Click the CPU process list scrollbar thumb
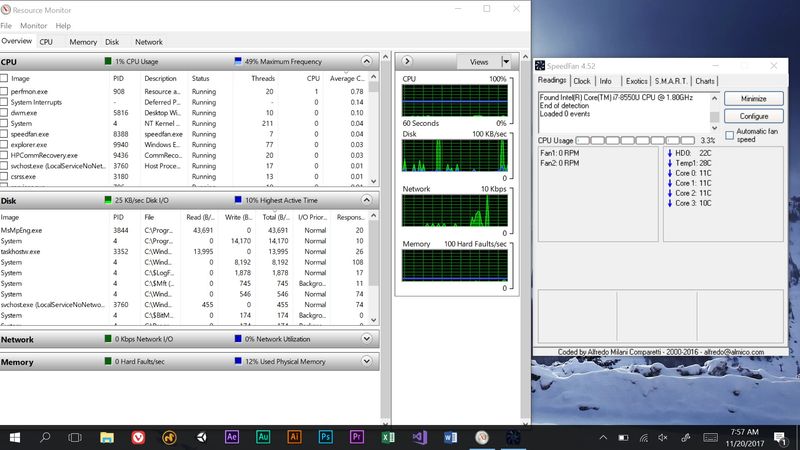 pos(373,88)
